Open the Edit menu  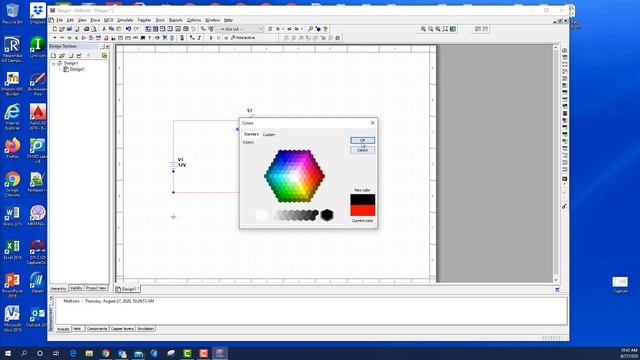(x=70, y=20)
